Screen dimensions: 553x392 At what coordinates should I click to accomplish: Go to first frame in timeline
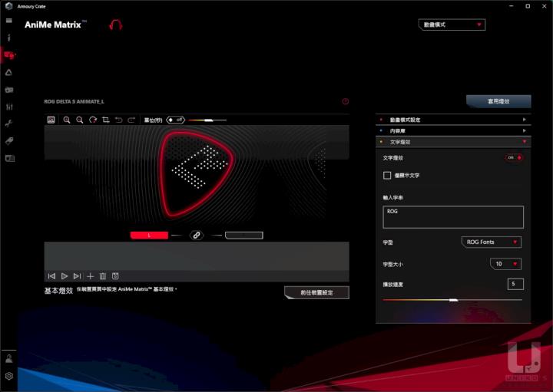click(51, 276)
